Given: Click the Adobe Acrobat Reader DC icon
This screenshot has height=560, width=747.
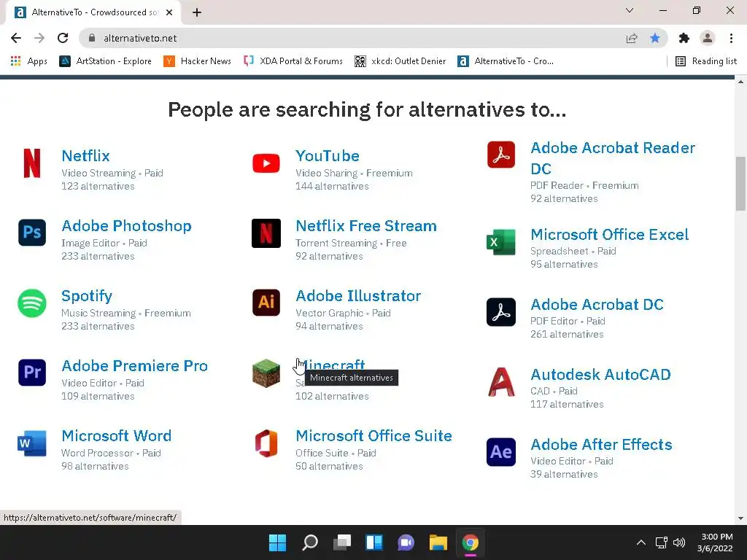Looking at the screenshot, I should pos(501,155).
